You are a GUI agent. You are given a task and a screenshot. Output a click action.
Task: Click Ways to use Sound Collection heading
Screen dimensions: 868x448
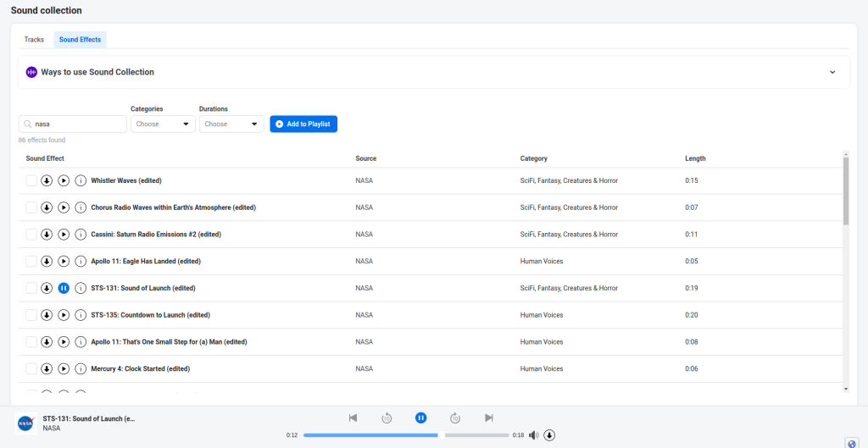coord(97,72)
